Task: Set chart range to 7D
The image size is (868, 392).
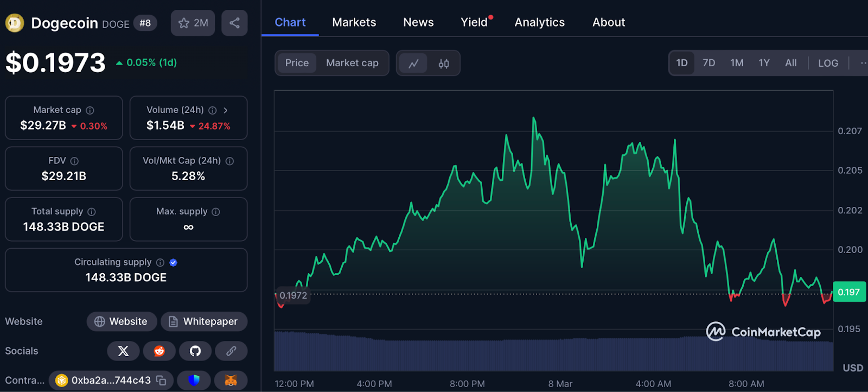Action: (x=709, y=63)
